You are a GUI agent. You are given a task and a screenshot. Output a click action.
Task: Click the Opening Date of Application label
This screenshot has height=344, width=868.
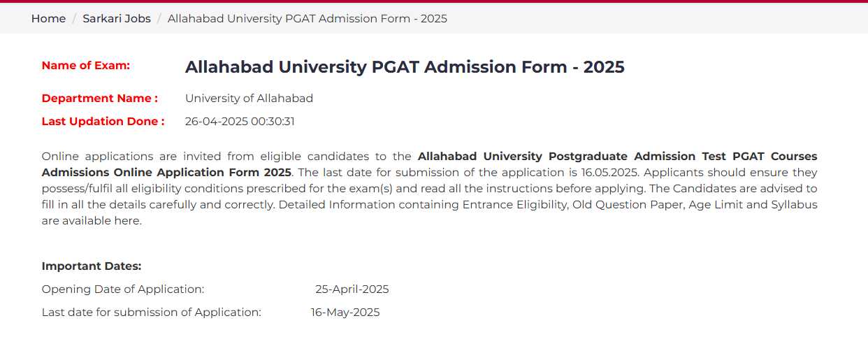[x=123, y=289]
